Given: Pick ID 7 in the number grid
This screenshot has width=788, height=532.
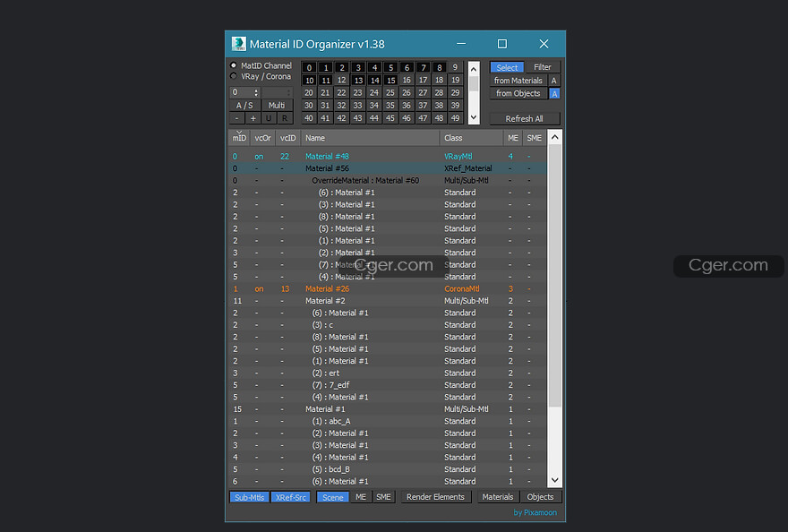Looking at the screenshot, I should pos(424,67).
